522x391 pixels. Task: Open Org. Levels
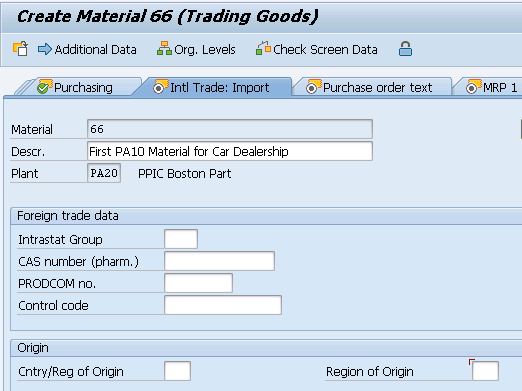click(205, 50)
